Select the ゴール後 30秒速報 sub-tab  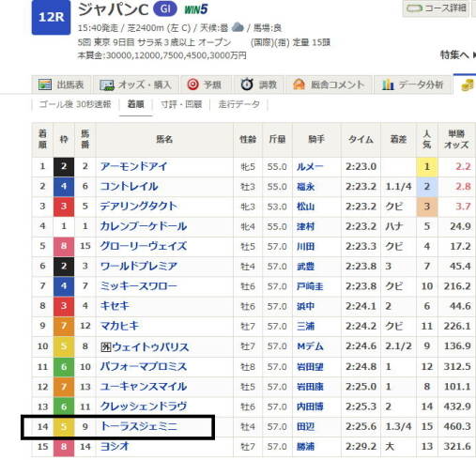75,104
